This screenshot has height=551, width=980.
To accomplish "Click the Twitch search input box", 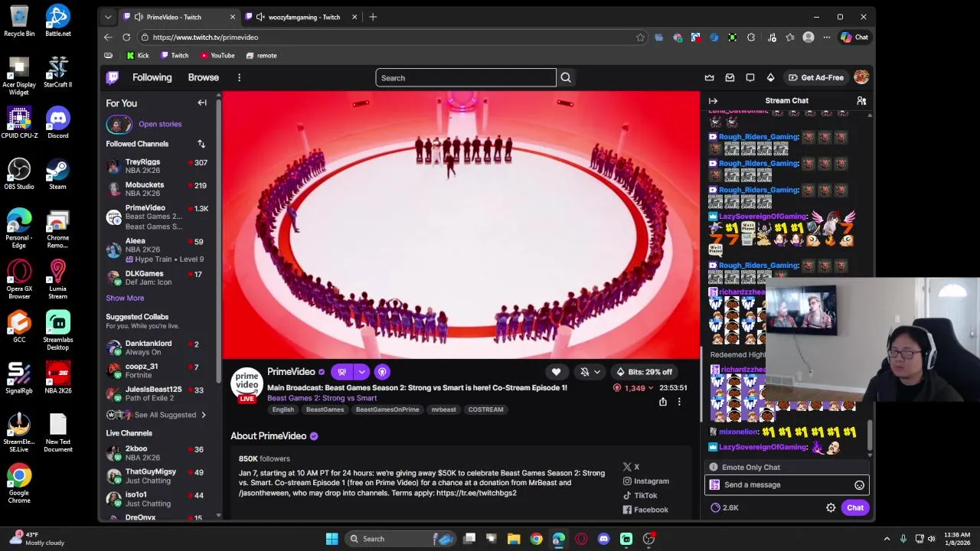I will [x=465, y=77].
